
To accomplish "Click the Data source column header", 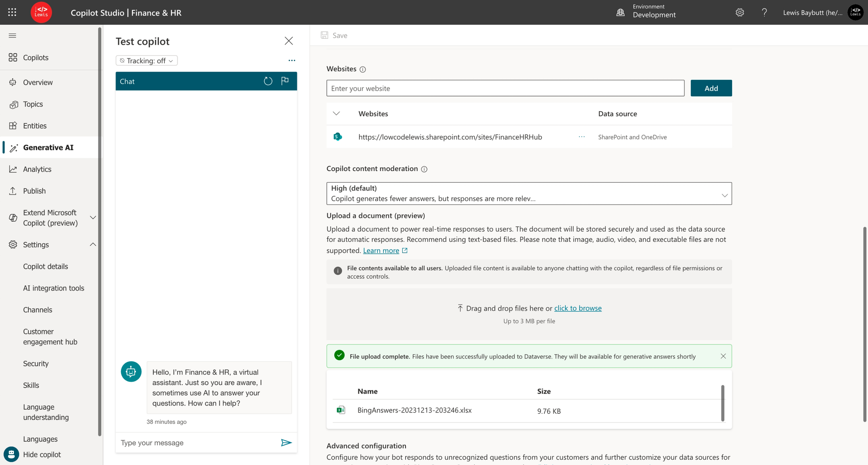I will click(x=618, y=114).
